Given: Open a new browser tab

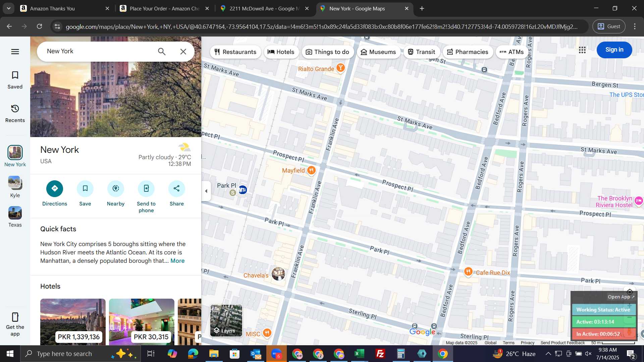Looking at the screenshot, I should tap(422, 9).
